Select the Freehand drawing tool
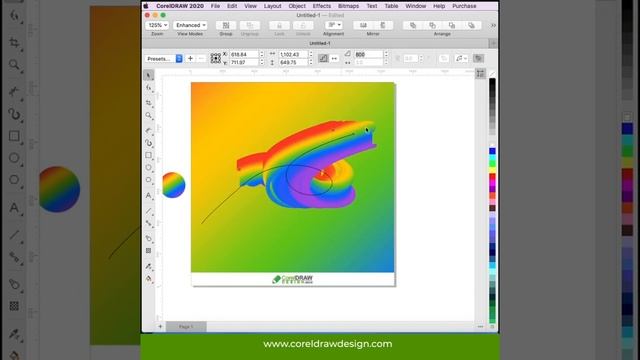This screenshot has height=360, width=640. point(149,130)
